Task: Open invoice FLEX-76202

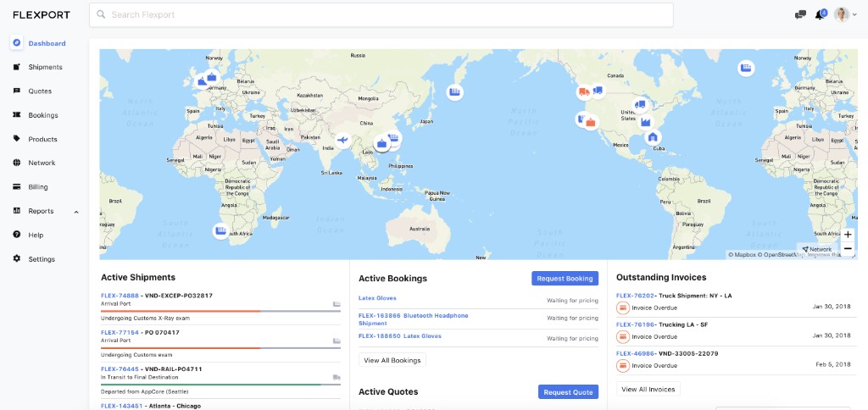Action: click(x=635, y=296)
